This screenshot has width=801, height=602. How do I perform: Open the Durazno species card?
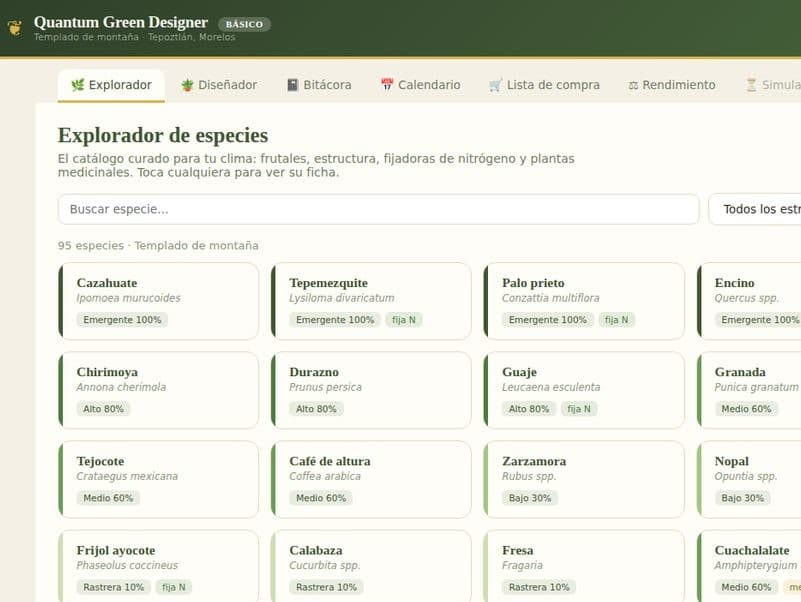(x=371, y=390)
